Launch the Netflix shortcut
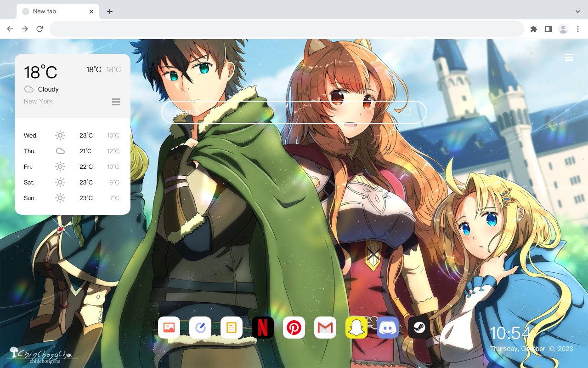The height and width of the screenshot is (368, 588). click(x=263, y=328)
